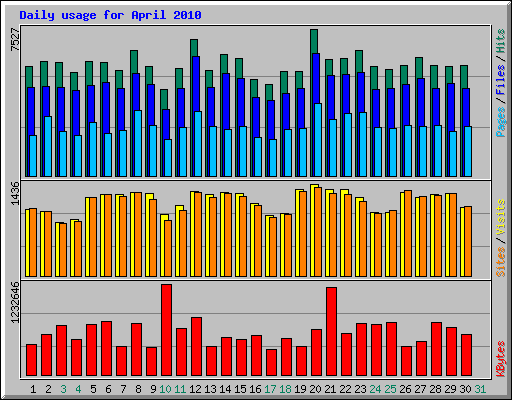Screen dimensions: 512x400
Task: Click the red KBytes bar for day 17
Action: [x=271, y=363]
